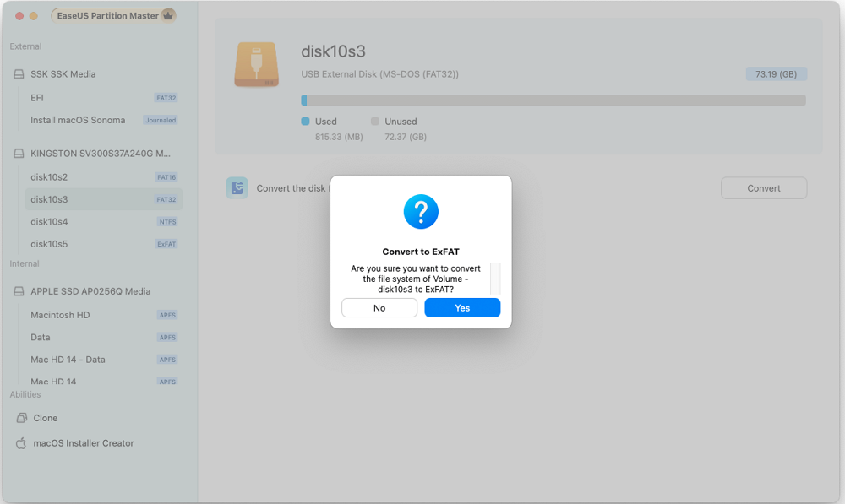The image size is (845, 504).
Task: Select the Data APFS volume
Action: click(103, 337)
